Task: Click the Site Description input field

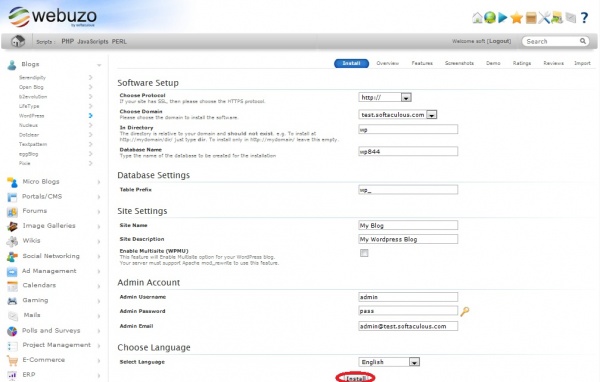Action: pyautogui.click(x=408, y=239)
